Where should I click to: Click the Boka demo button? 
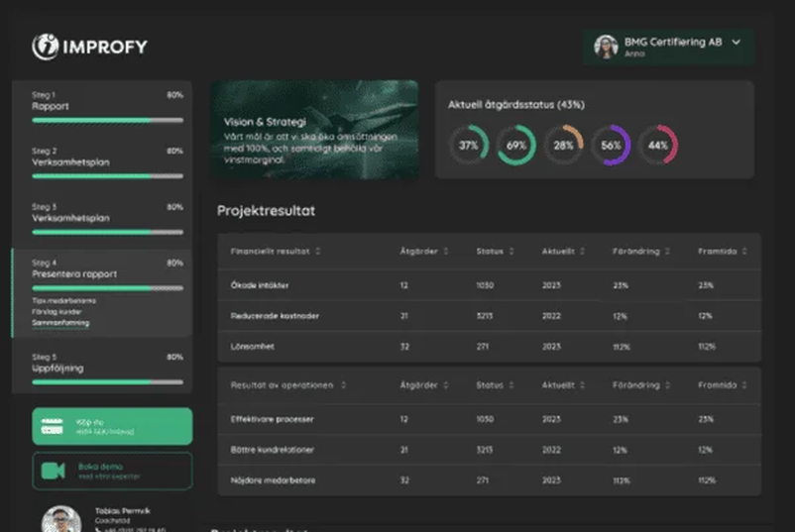pyautogui.click(x=112, y=472)
